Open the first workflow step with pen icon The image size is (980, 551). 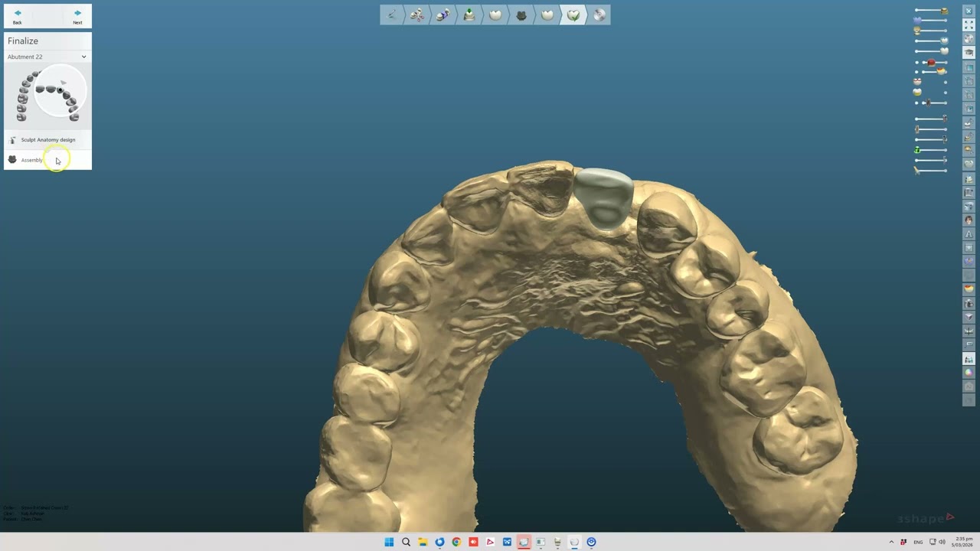point(392,15)
